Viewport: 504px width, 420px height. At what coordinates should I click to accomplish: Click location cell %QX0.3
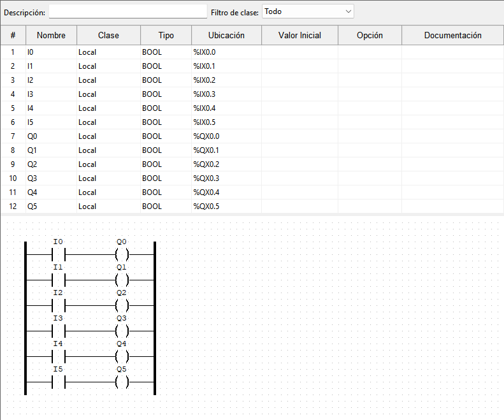pyautogui.click(x=226, y=178)
